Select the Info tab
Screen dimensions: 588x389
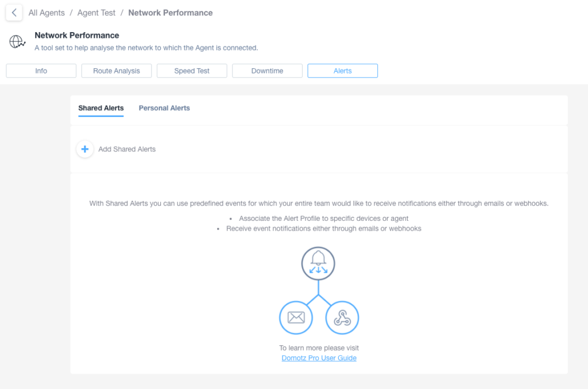41,71
